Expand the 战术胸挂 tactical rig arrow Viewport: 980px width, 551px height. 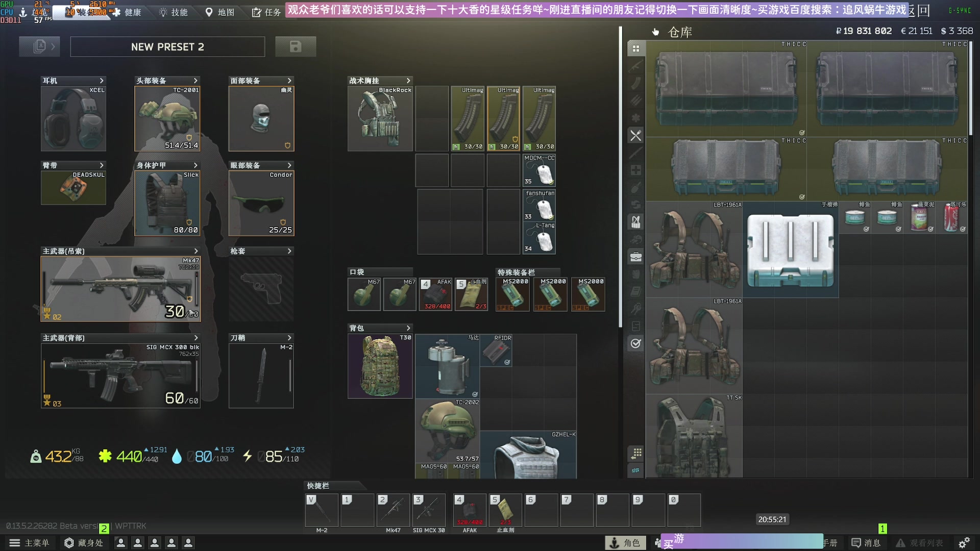[408, 81]
